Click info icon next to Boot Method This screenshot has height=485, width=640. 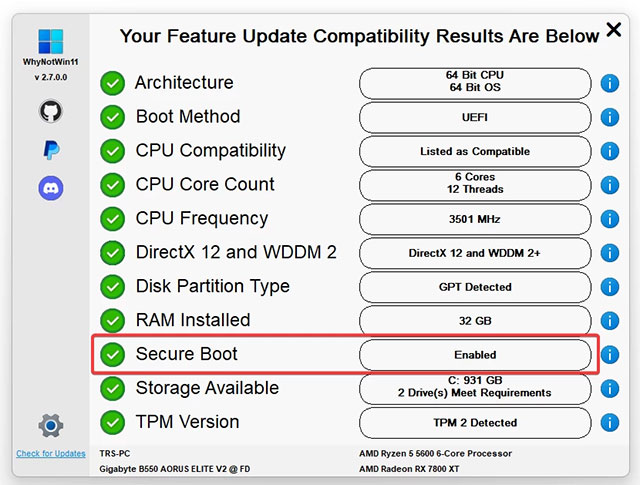(x=610, y=117)
